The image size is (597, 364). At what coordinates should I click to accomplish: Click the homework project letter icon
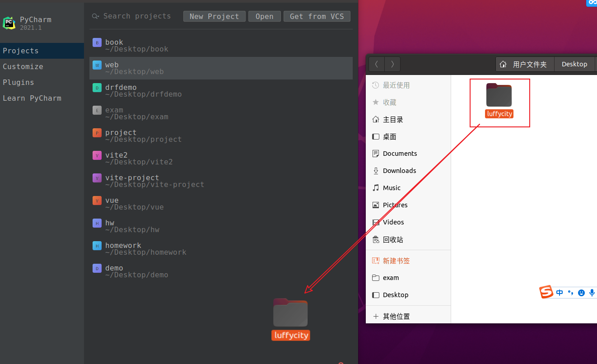(97, 246)
